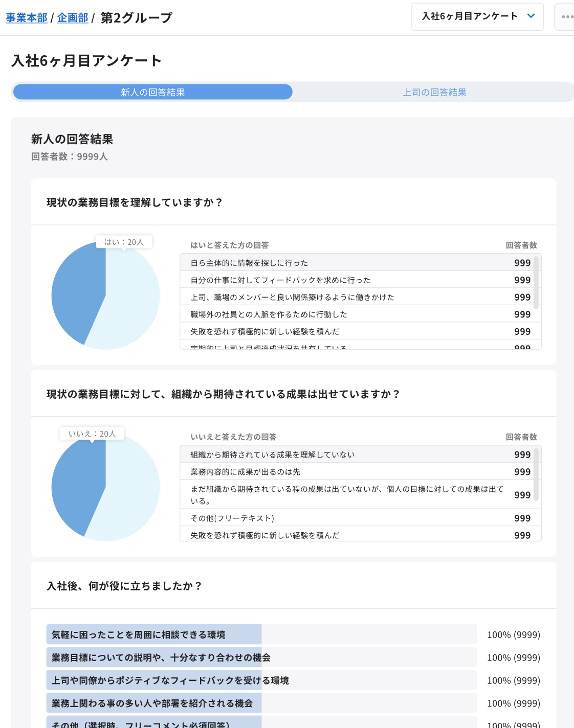This screenshot has width=574, height=728.
Task: Click the 事業本部 breadcrumb link
Action: (x=27, y=18)
